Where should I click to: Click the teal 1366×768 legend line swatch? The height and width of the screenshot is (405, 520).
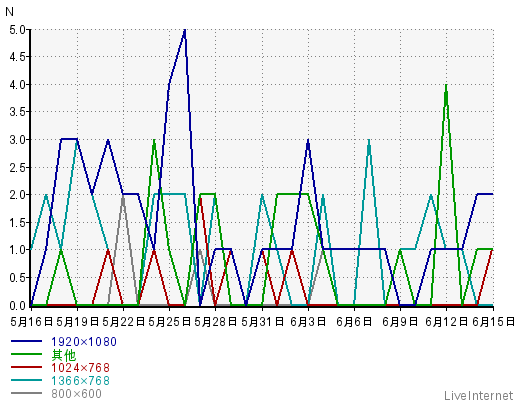click(x=26, y=380)
